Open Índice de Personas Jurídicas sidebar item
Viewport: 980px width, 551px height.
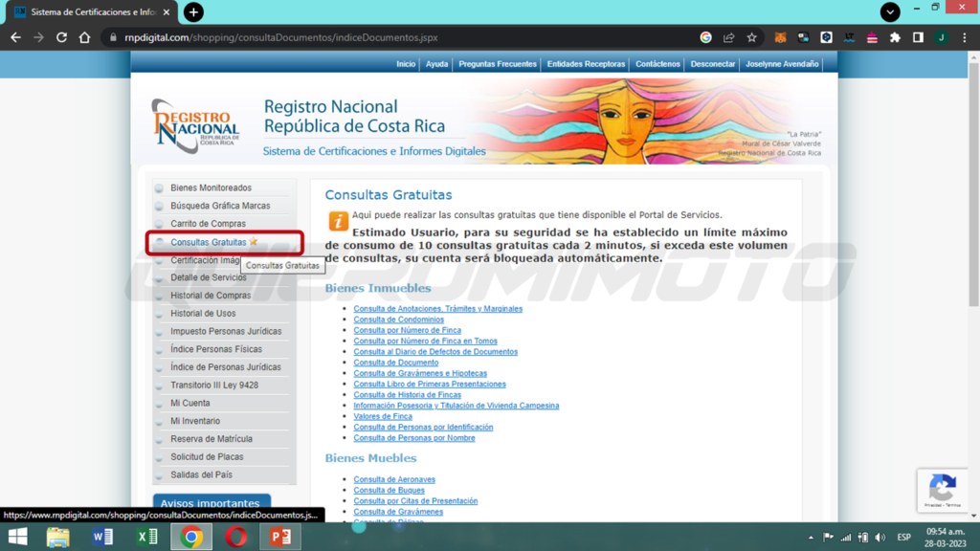pos(226,367)
